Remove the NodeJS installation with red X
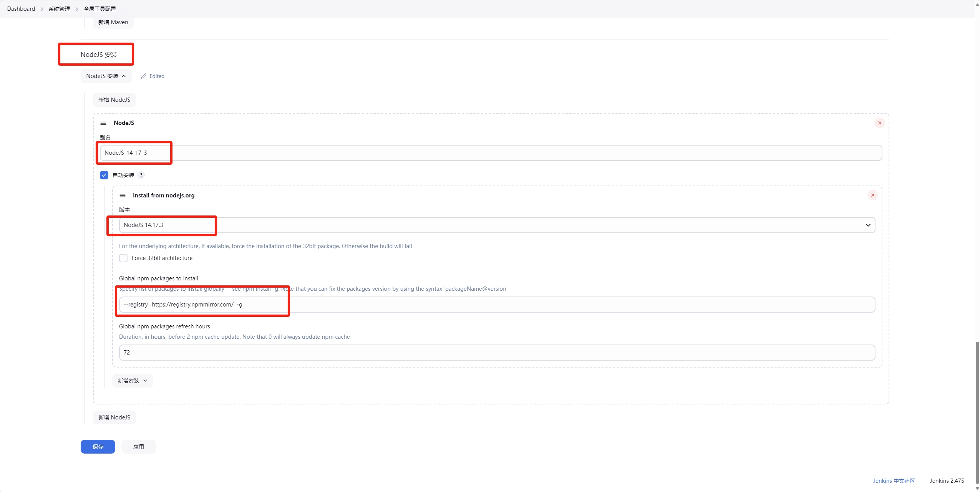The image size is (980, 492). click(879, 123)
